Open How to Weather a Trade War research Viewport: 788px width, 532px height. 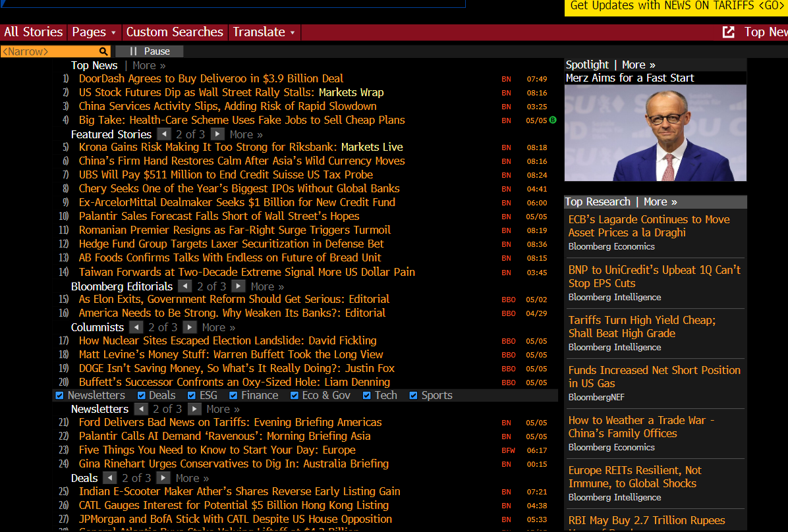[641, 427]
